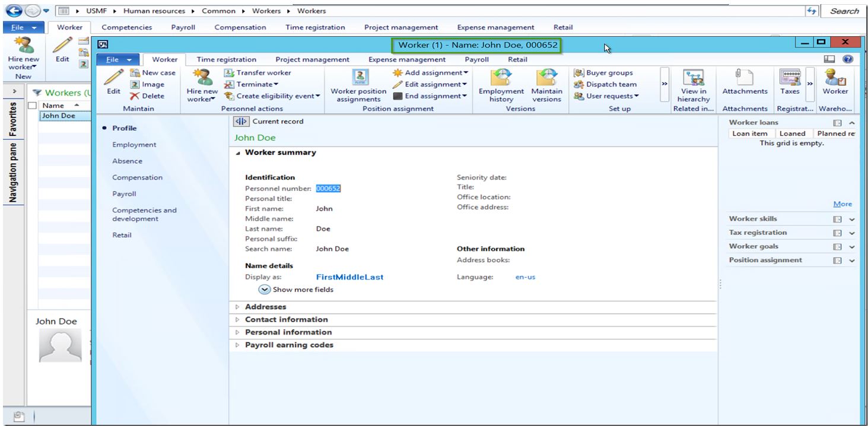
Task: Check the select-all checkbox beside Name column
Action: 33,106
